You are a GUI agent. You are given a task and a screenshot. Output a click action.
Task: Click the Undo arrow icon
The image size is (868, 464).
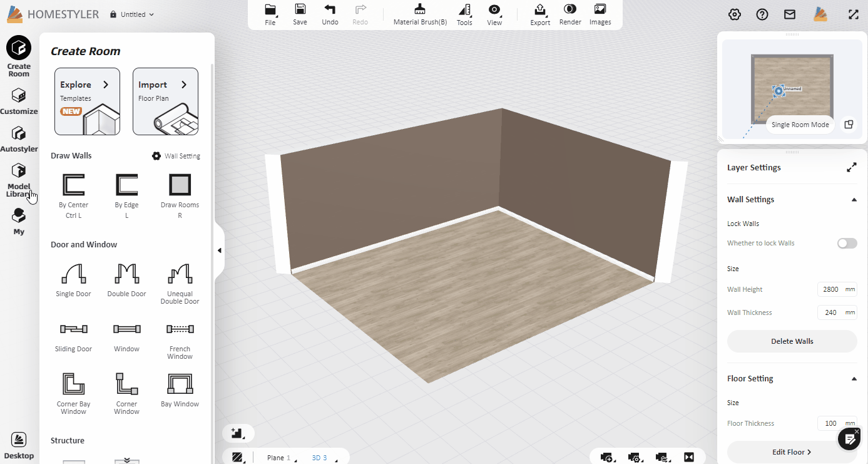coord(330,14)
